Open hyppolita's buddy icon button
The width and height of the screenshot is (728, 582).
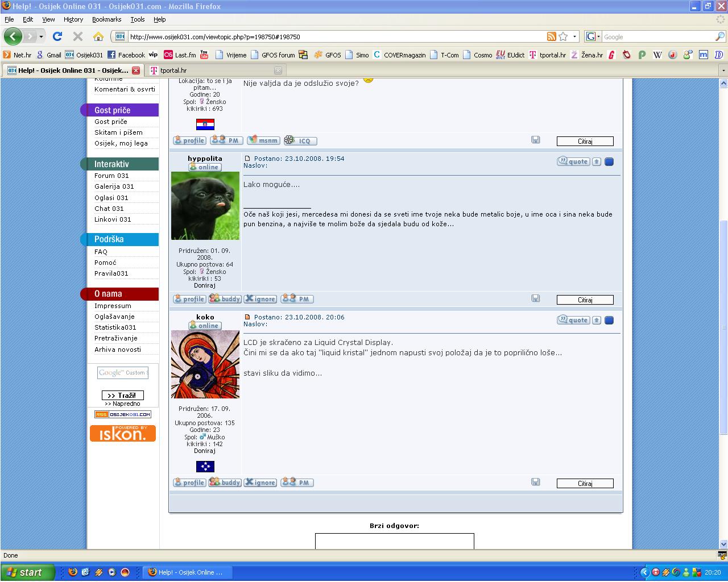[225, 298]
